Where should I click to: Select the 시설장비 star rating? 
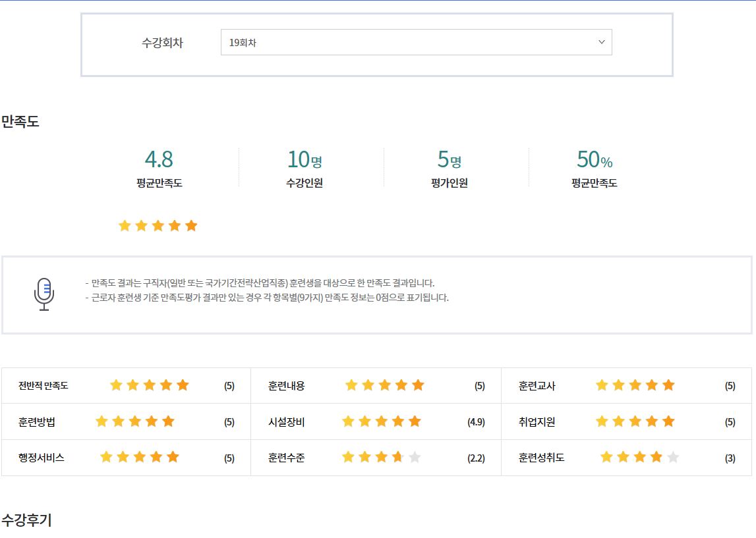pyautogui.click(x=381, y=421)
